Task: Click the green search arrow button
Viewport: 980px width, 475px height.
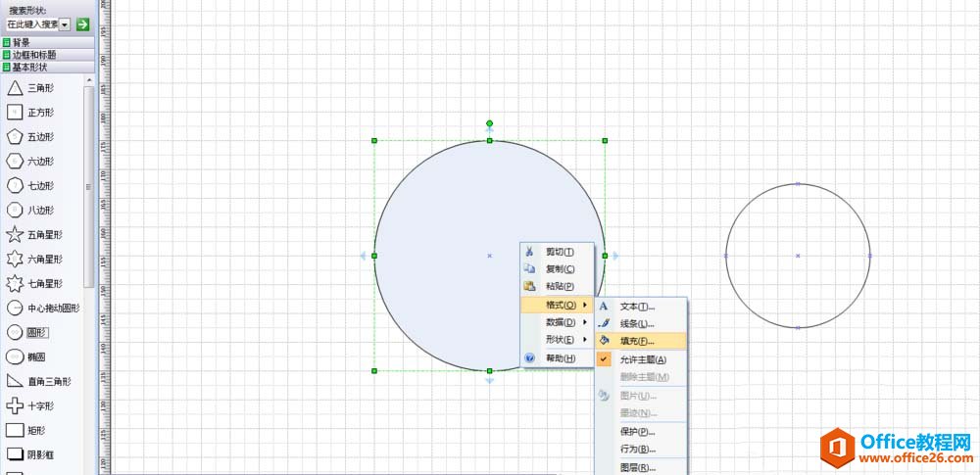Action: click(83, 24)
